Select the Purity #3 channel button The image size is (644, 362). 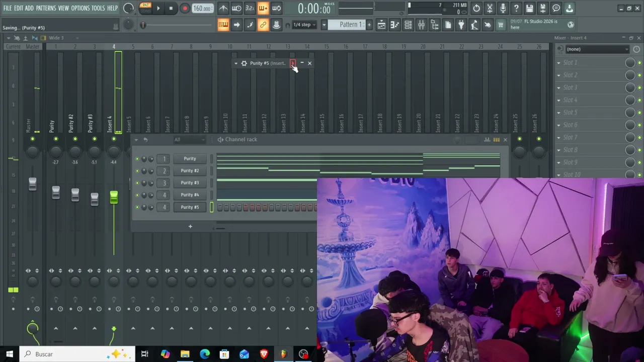point(190,183)
